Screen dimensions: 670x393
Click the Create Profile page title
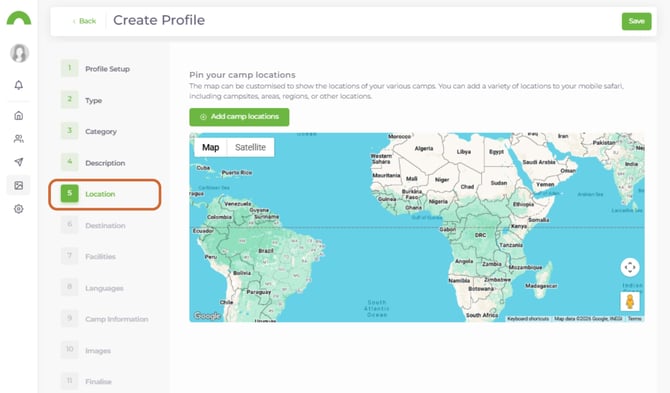[159, 20]
